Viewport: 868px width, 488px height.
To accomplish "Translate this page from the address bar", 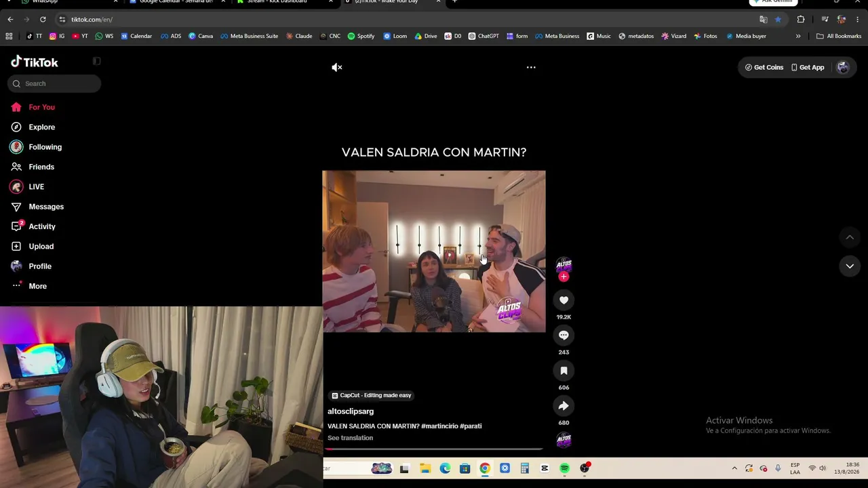I will click(764, 20).
